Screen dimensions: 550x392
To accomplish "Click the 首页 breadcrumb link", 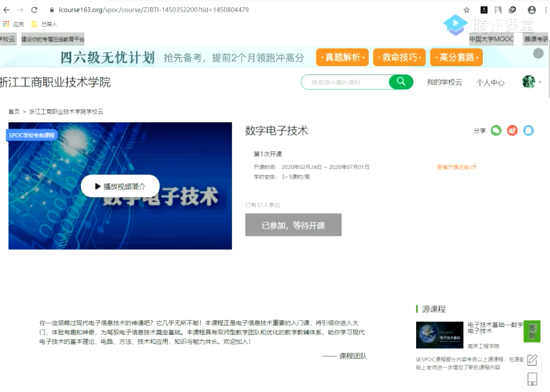I will point(14,111).
